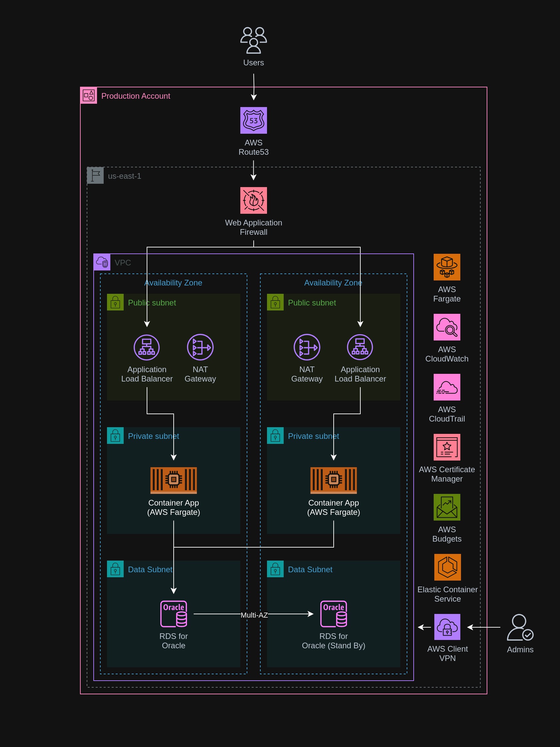Select the AWS Certificate Manager text label
560x747 pixels.
tap(447, 474)
